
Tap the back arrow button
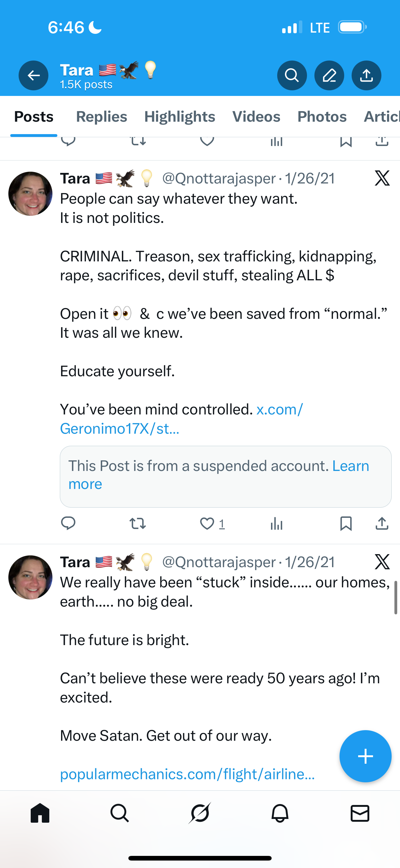[33, 75]
